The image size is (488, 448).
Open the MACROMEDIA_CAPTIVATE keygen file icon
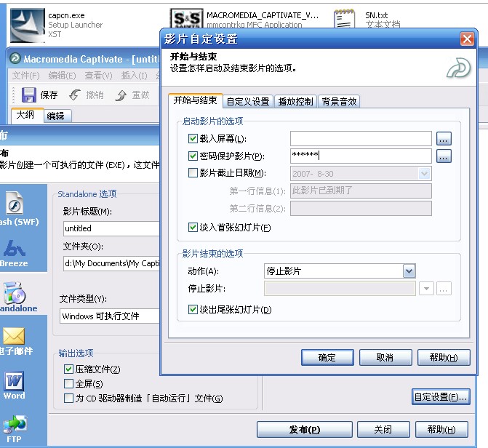pyautogui.click(x=187, y=18)
